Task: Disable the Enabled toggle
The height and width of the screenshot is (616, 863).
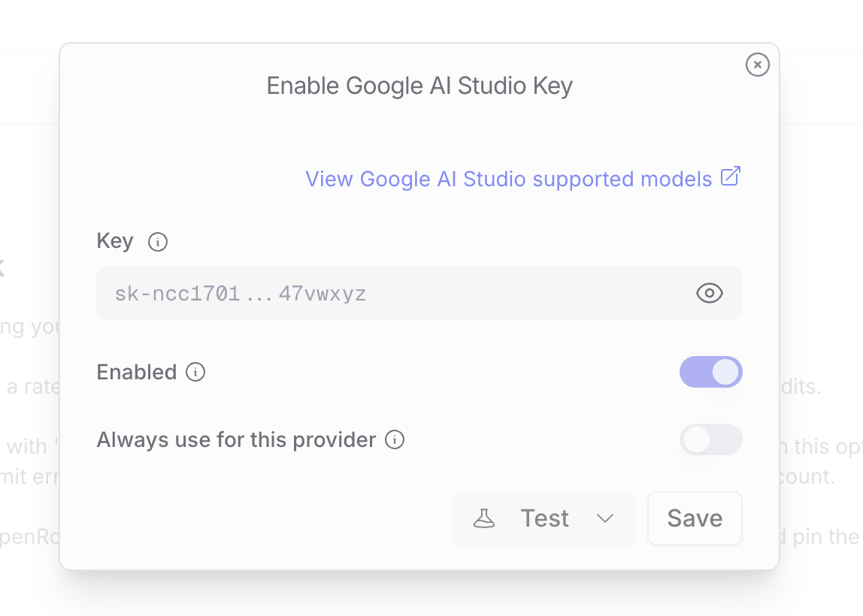Action: pyautogui.click(x=710, y=372)
